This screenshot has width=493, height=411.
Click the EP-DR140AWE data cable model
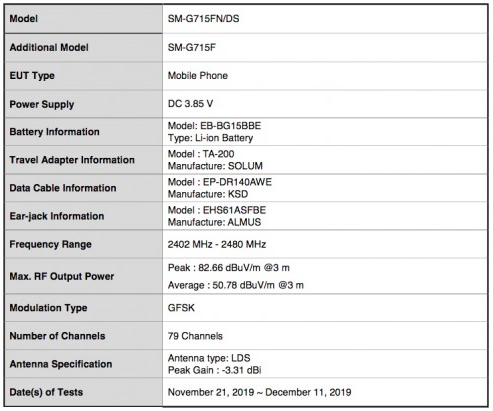237,182
